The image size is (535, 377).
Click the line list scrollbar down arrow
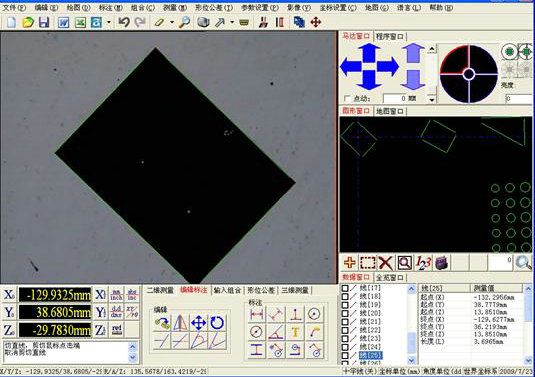(x=411, y=360)
